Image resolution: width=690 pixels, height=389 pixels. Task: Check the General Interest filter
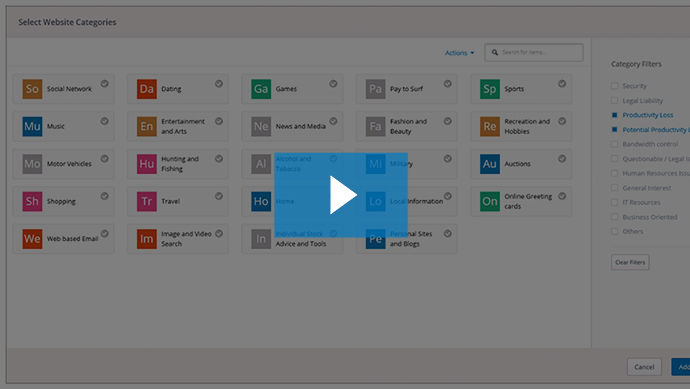(614, 188)
